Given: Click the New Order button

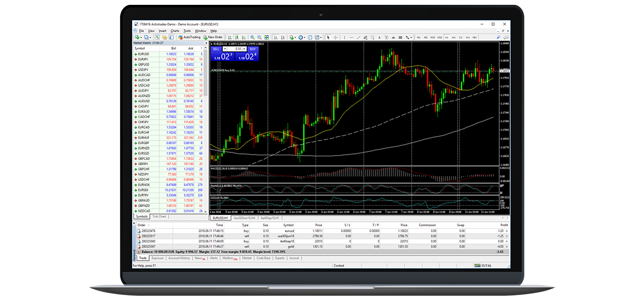Looking at the screenshot, I should [213, 38].
